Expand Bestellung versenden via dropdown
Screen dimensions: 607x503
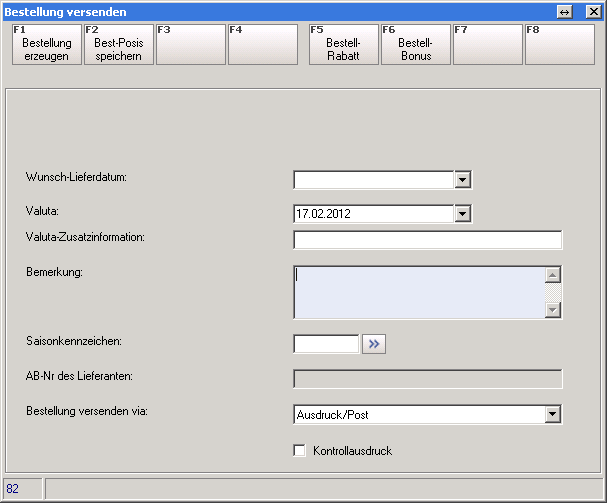click(x=552, y=414)
